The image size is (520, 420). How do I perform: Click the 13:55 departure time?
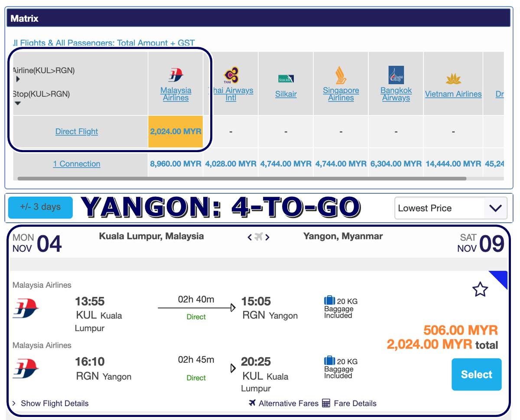click(90, 301)
